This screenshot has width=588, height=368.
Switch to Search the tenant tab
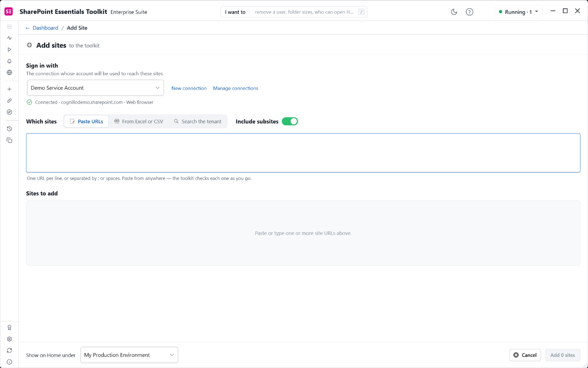coord(198,121)
